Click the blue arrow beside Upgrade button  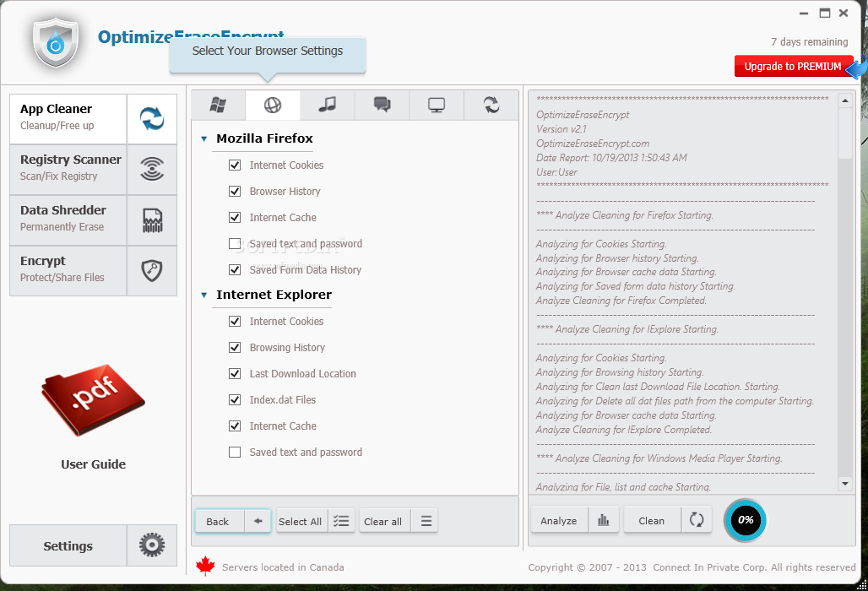[857, 67]
